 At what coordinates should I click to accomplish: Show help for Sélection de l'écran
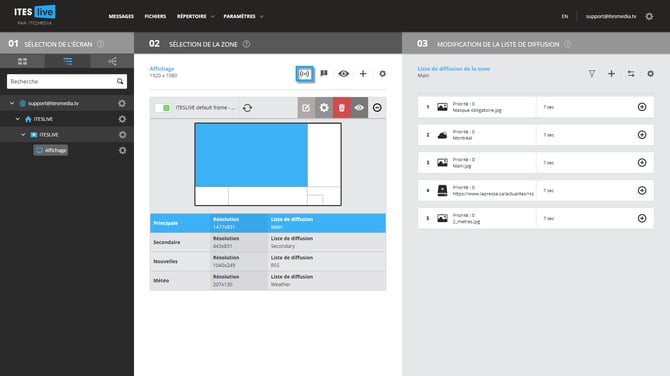click(100, 44)
